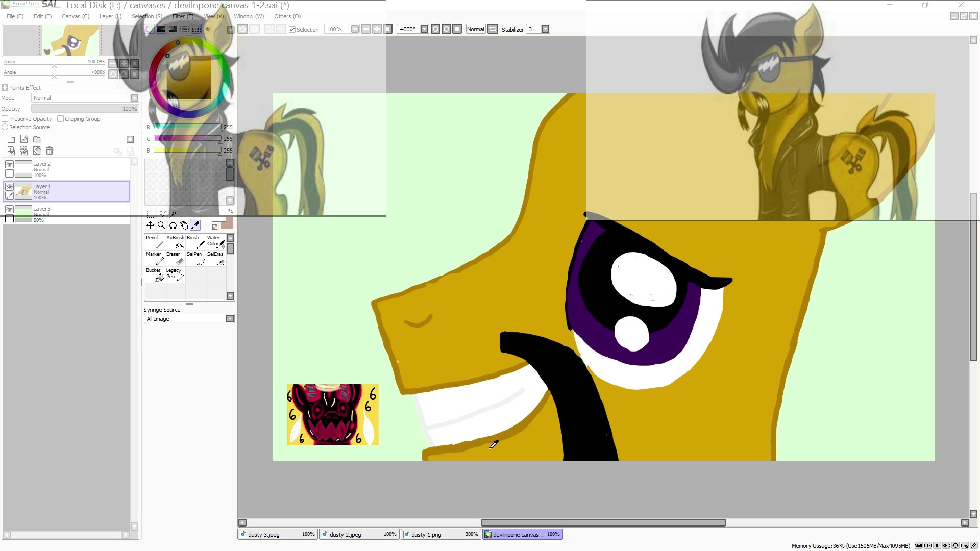Open the Filter menu
The height and width of the screenshot is (551, 980).
pos(183,16)
